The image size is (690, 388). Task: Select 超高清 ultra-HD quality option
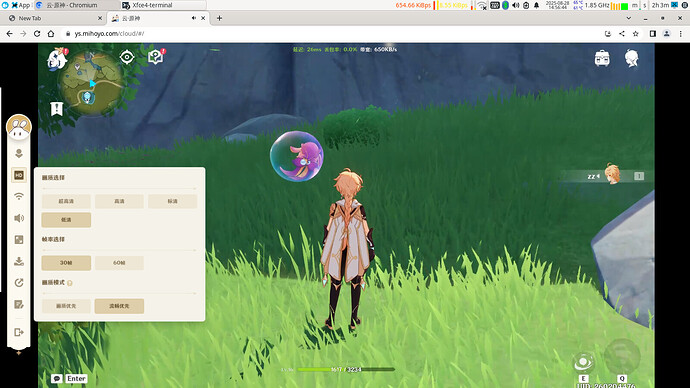pyautogui.click(x=66, y=201)
